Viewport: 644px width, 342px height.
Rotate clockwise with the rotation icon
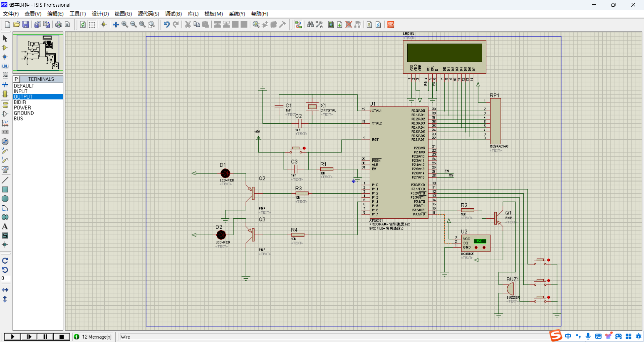coord(5,261)
